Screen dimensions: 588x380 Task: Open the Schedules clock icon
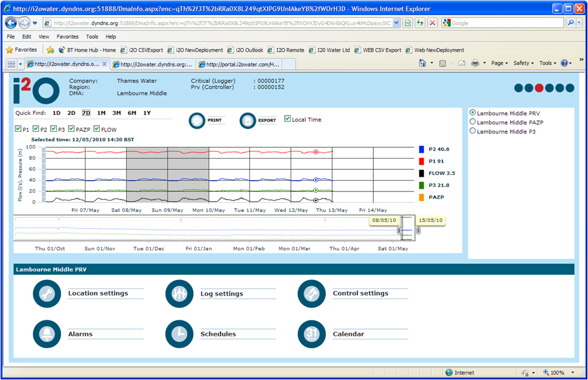tap(178, 334)
